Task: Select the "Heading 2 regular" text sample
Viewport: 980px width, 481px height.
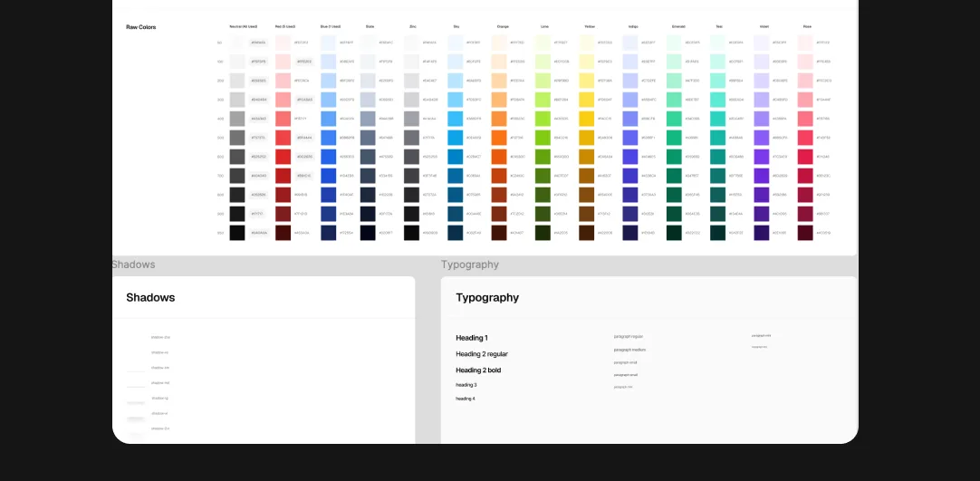Action: (x=482, y=353)
